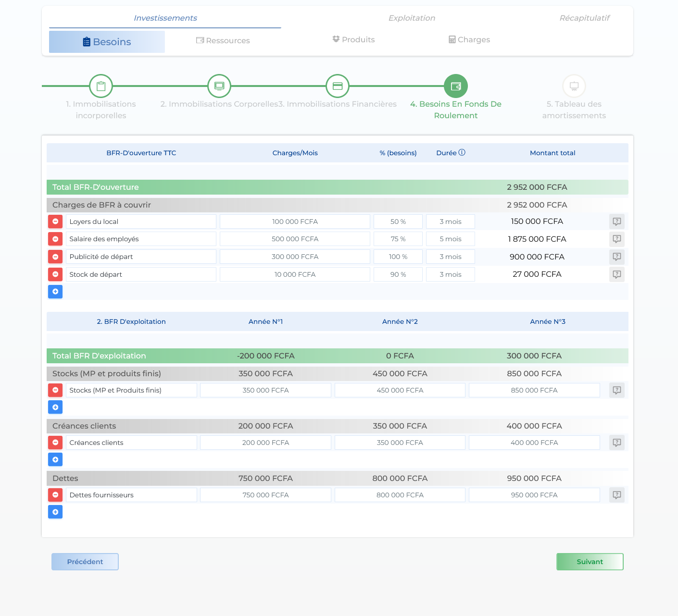The width and height of the screenshot is (678, 616).
Task: Click the Précédent button
Action: [85, 562]
